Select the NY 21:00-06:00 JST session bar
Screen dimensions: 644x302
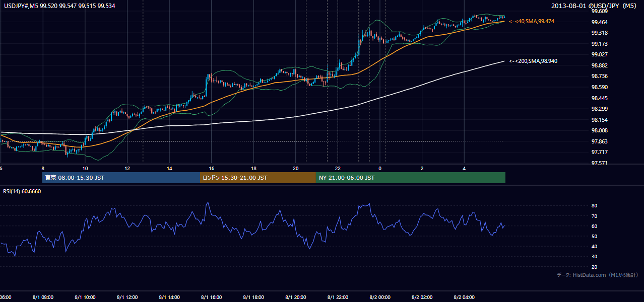[411, 178]
